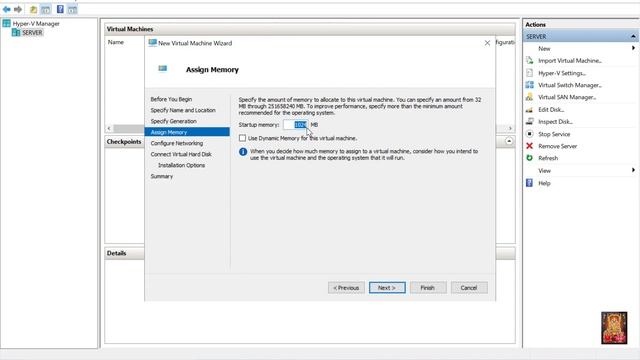Click the red Remove Server icon
This screenshot has width=640, height=360.
coord(529,146)
